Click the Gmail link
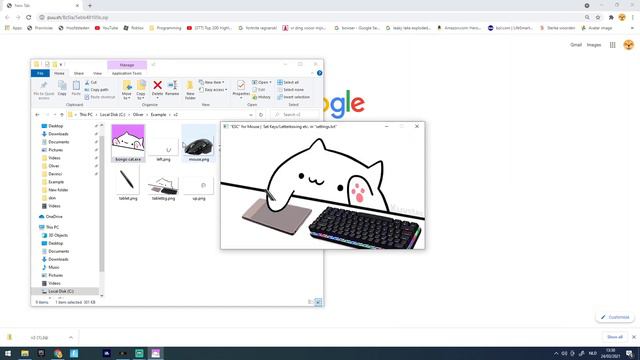This screenshot has height=360, width=640. coord(576,45)
